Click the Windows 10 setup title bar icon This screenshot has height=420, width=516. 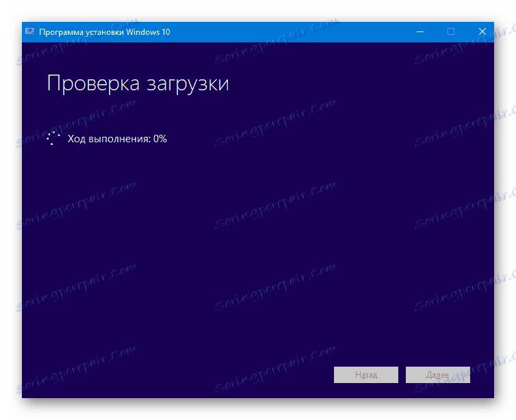point(30,31)
